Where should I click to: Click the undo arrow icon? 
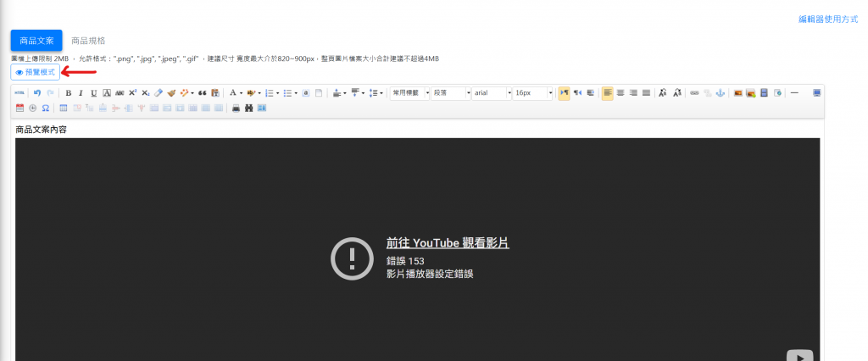click(x=37, y=92)
